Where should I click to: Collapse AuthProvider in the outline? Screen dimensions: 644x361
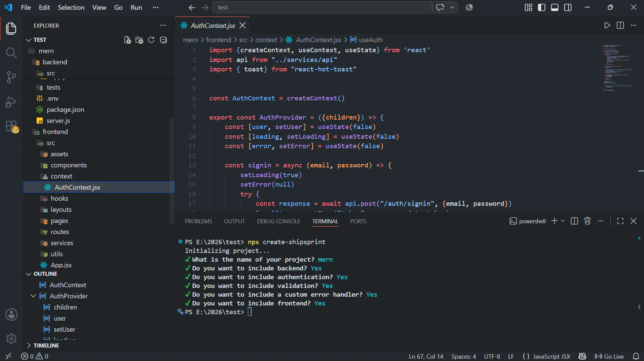click(33, 296)
